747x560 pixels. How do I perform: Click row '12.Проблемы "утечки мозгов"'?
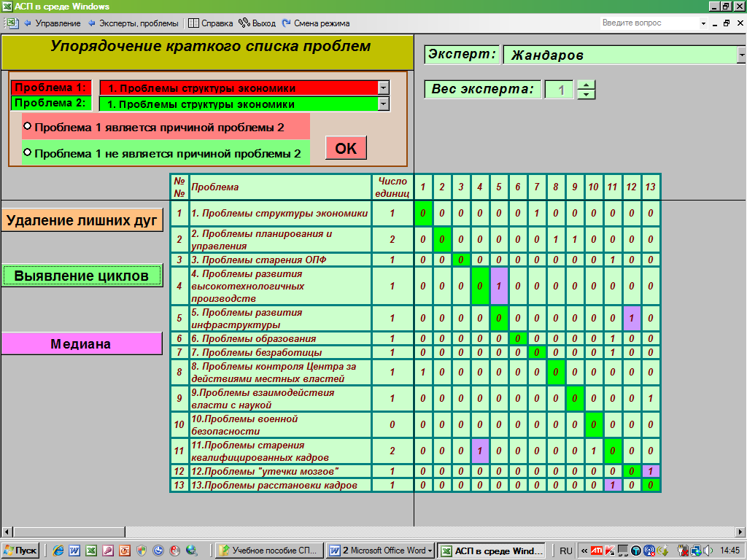279,472
